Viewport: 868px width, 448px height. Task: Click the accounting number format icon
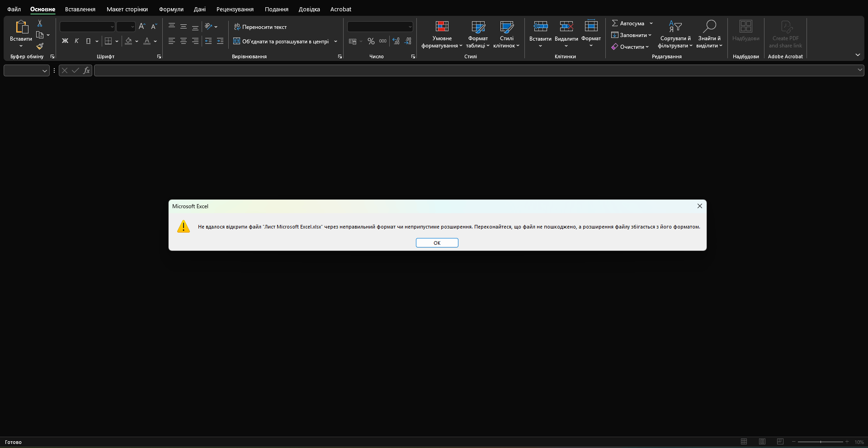click(353, 41)
